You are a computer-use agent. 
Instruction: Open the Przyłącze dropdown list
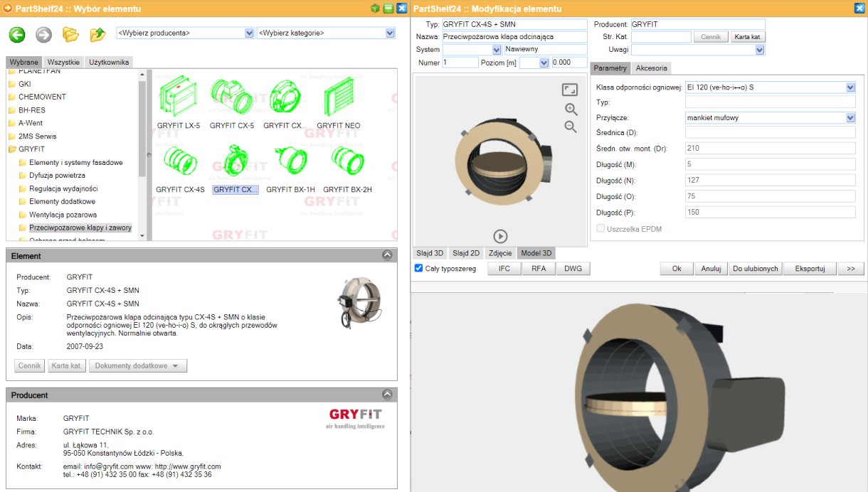850,118
